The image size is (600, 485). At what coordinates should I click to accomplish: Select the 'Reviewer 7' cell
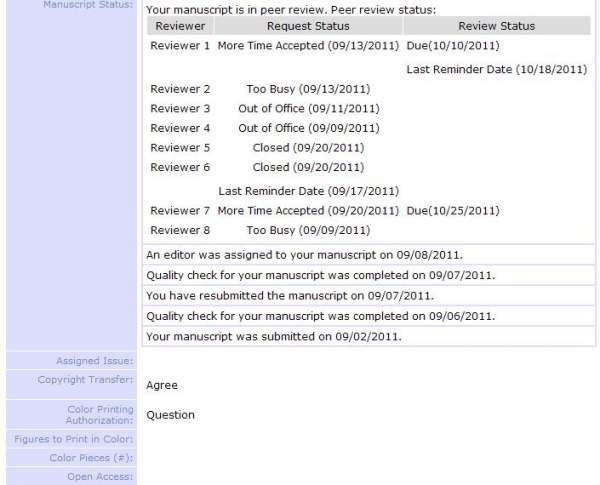[180, 211]
